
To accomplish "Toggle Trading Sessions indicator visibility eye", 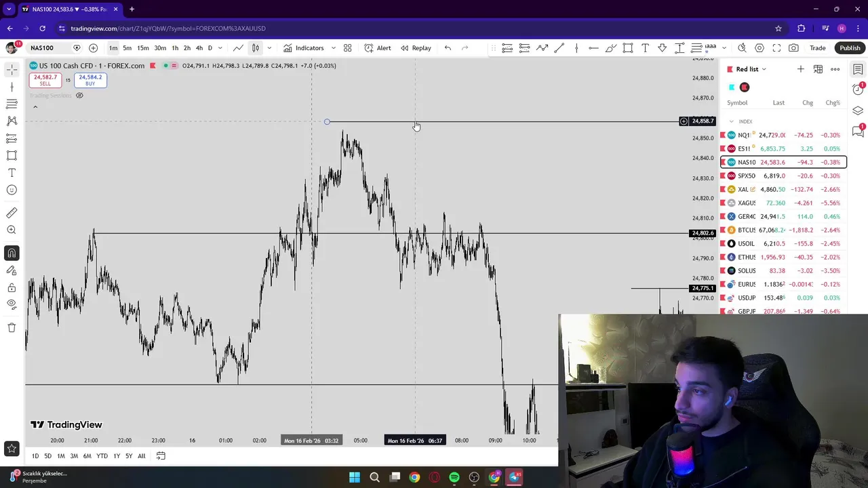I will pyautogui.click(x=79, y=96).
